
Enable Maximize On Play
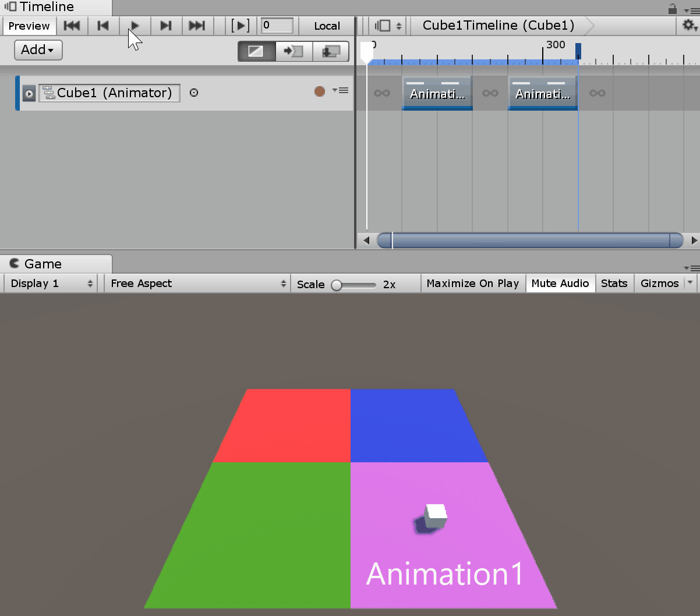click(472, 283)
